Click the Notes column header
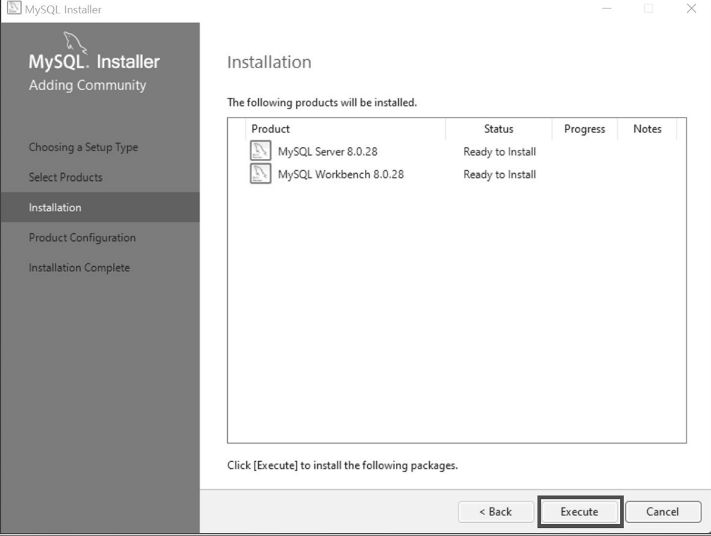 pyautogui.click(x=647, y=129)
